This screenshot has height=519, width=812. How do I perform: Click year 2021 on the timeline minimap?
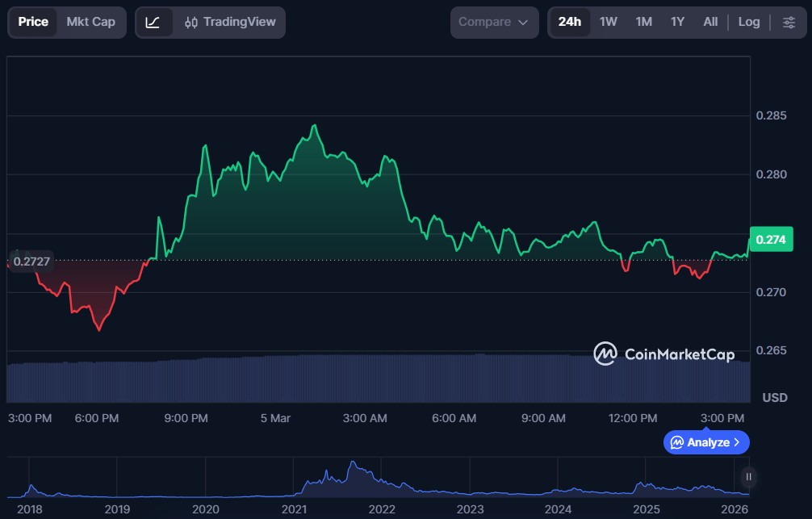coord(295,509)
